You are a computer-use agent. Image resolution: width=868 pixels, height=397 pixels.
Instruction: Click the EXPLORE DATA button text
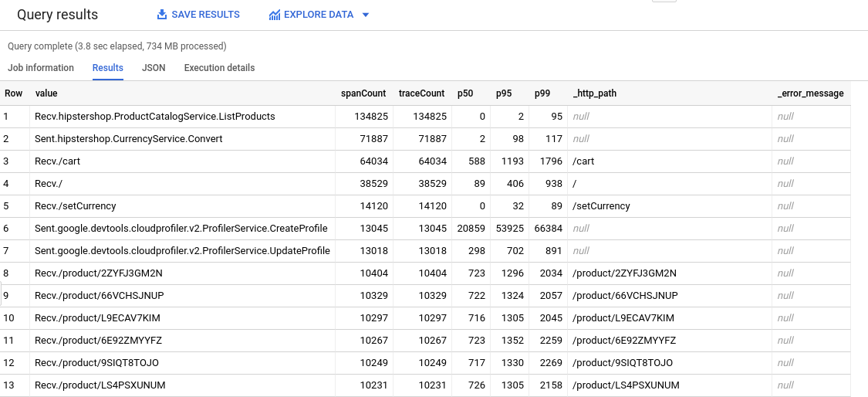[x=319, y=15]
